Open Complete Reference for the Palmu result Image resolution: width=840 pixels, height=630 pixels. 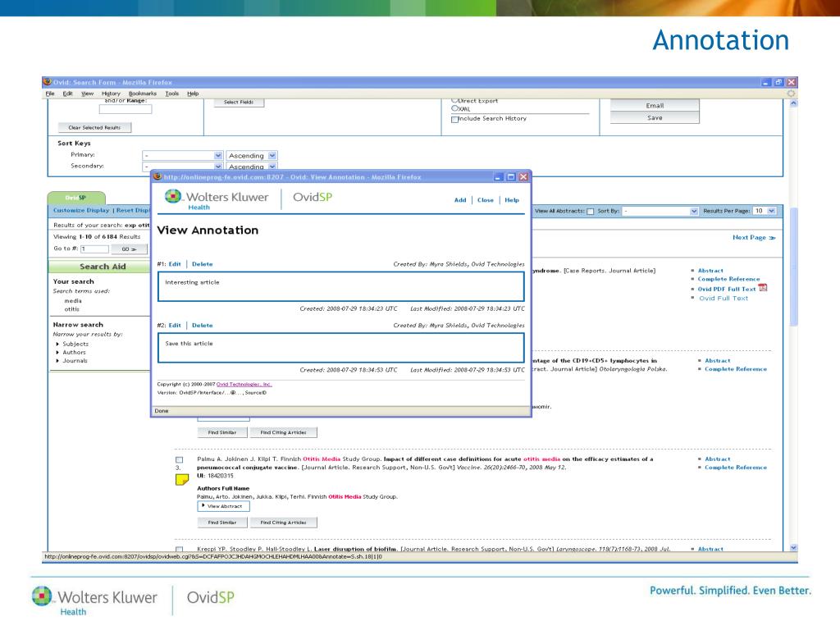(x=736, y=468)
